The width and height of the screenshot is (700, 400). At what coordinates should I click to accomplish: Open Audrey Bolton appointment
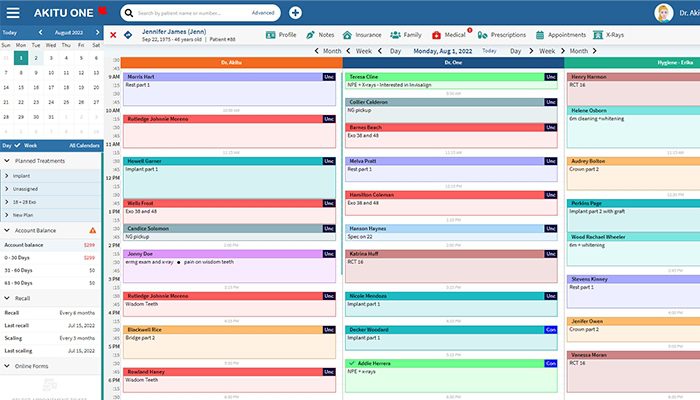(634, 173)
